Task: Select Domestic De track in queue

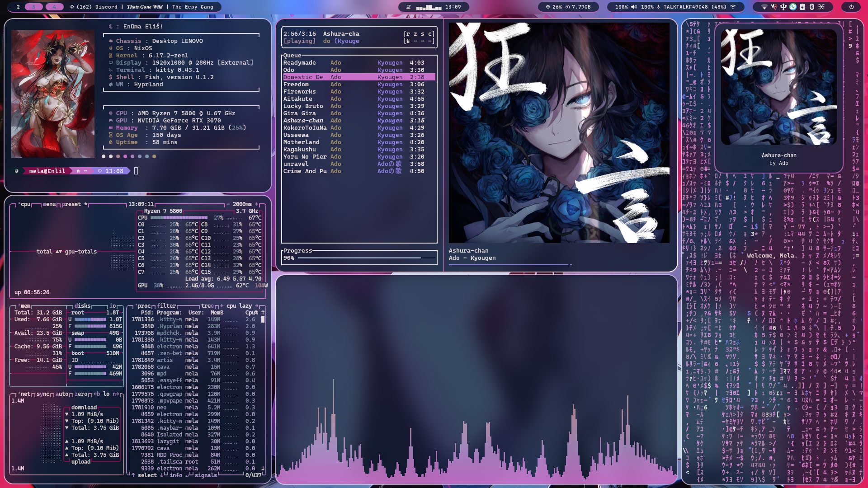Action: click(x=303, y=77)
